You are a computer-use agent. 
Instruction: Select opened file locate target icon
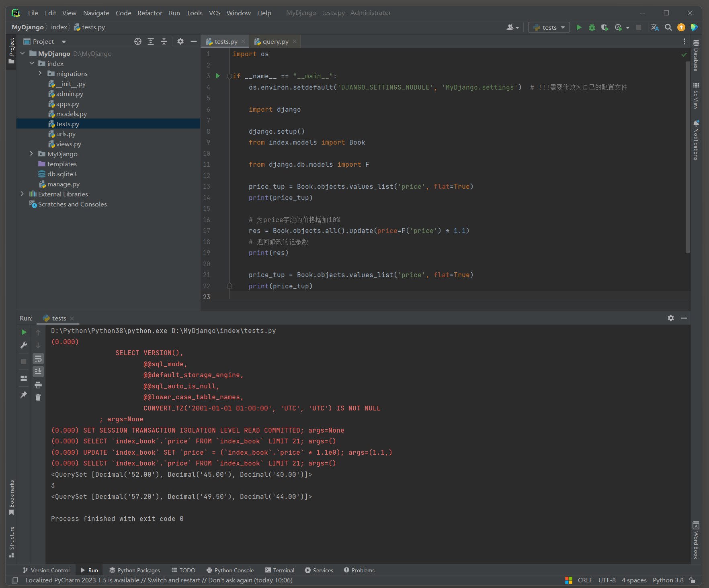click(x=138, y=41)
